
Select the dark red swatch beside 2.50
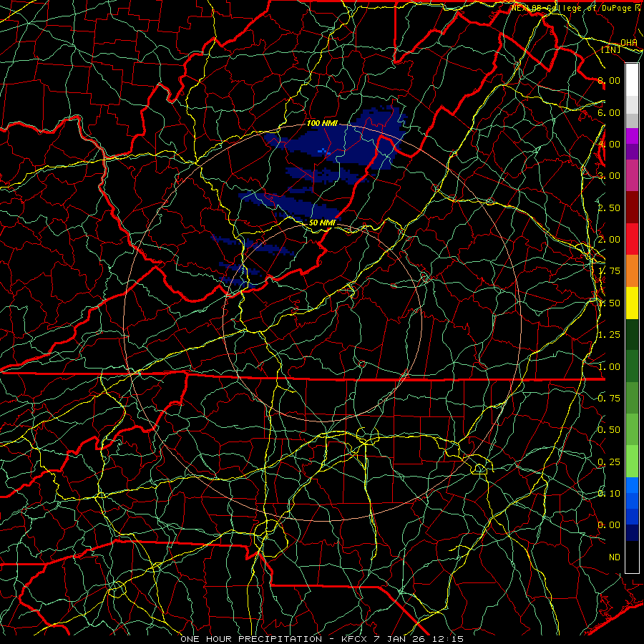point(632,208)
